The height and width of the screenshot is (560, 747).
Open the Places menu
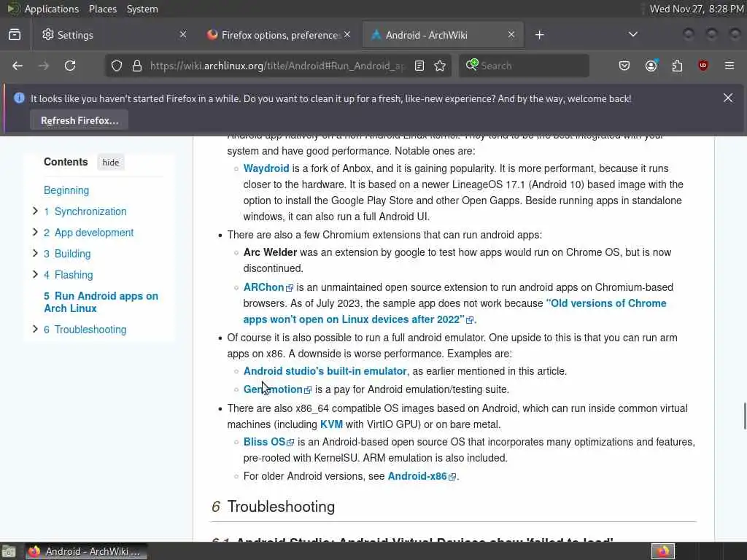103,9
